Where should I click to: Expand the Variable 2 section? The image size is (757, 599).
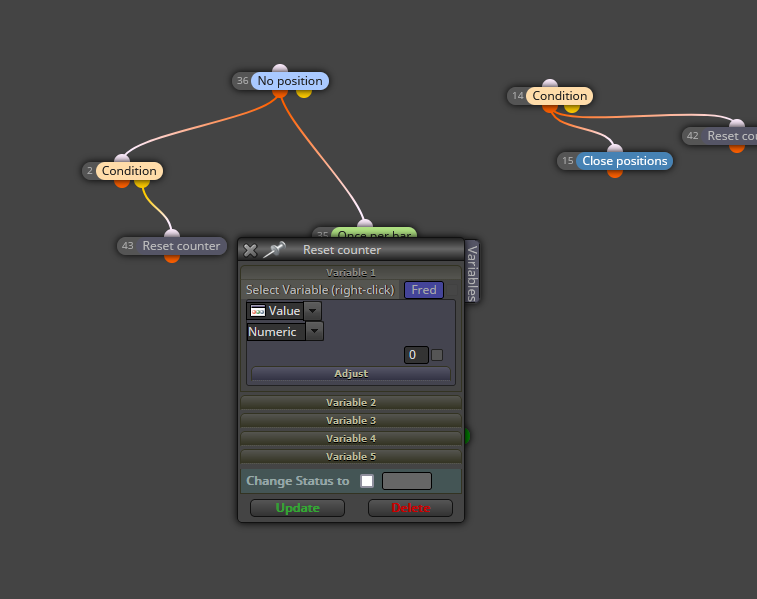click(351, 403)
